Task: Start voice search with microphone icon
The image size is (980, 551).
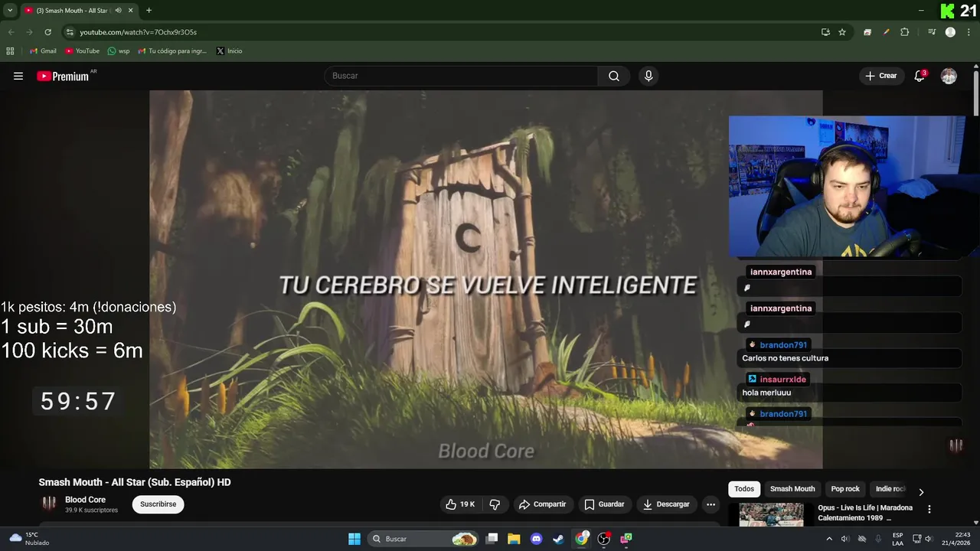Action: point(648,76)
